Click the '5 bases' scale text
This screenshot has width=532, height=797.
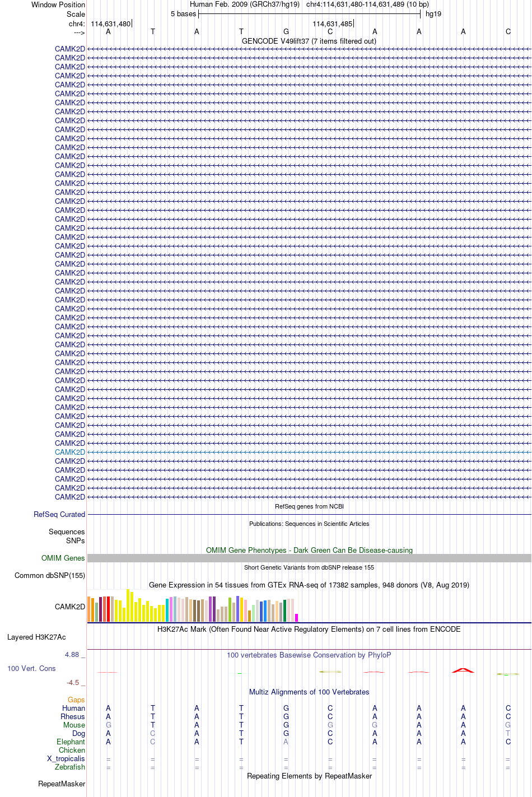click(184, 14)
